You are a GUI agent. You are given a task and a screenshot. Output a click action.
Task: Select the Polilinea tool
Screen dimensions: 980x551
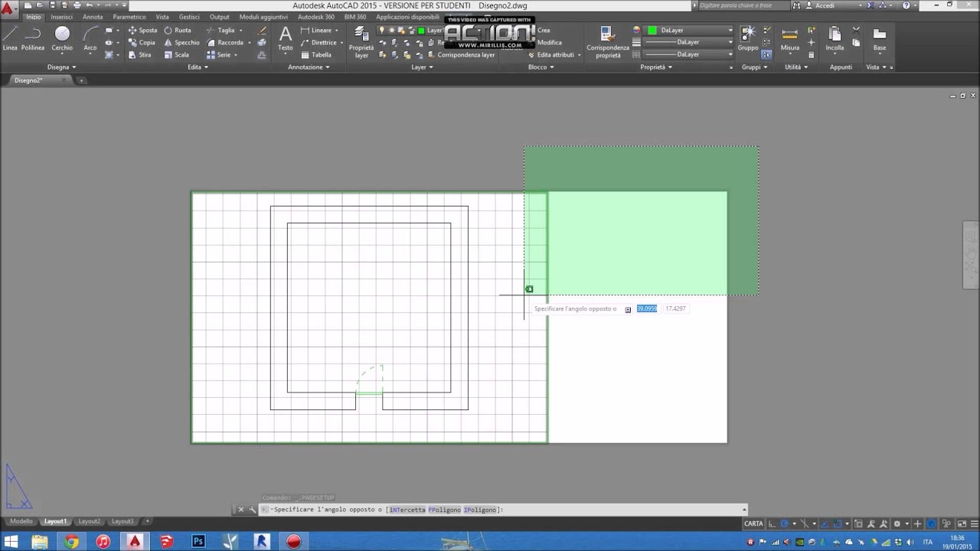coord(33,38)
